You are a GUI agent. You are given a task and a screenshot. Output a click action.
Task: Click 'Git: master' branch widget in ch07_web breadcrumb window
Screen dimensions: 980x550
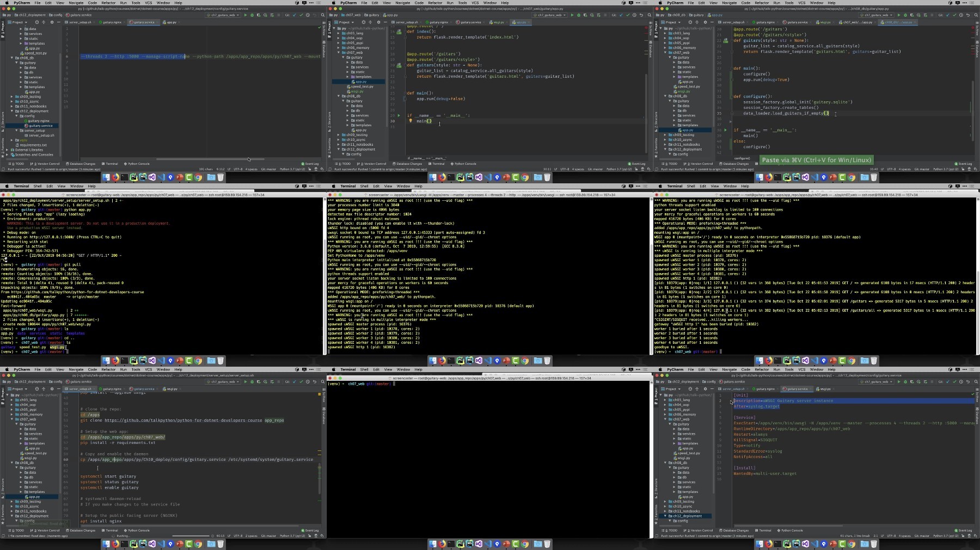click(595, 169)
